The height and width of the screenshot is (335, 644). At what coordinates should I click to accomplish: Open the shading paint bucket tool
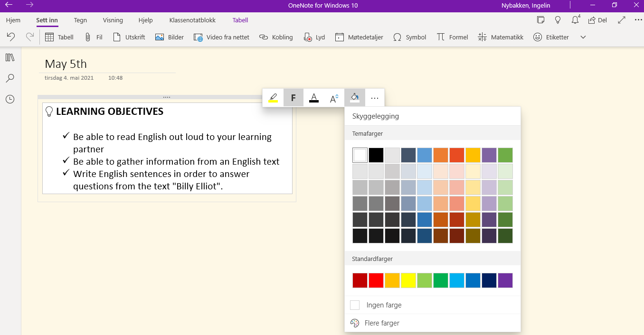[354, 98]
